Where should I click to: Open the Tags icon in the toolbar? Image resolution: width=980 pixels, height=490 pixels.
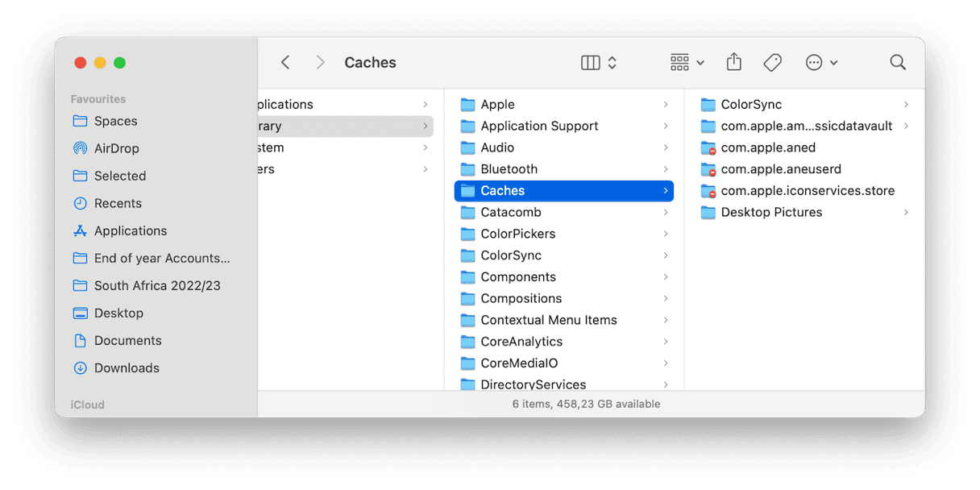[x=772, y=61]
